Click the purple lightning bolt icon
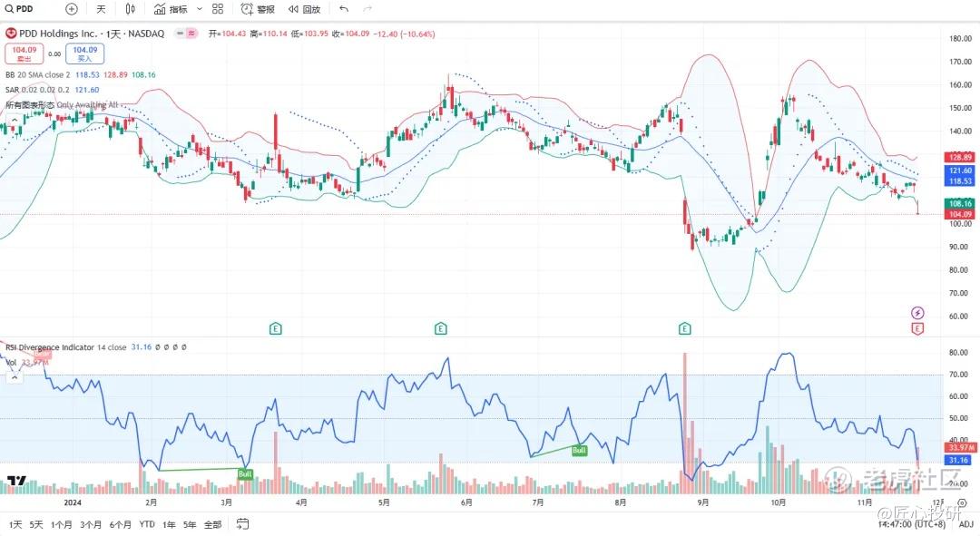The width and height of the screenshot is (980, 536). pyautogui.click(x=916, y=312)
